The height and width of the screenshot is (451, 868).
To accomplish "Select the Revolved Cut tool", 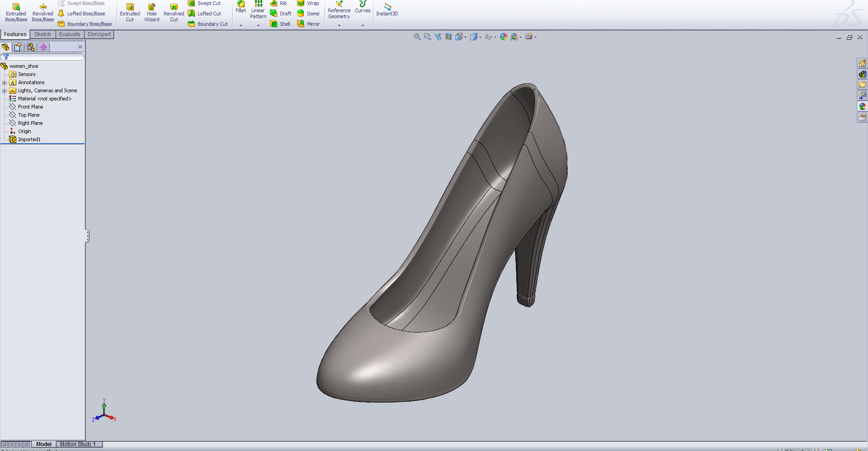I will click(174, 12).
